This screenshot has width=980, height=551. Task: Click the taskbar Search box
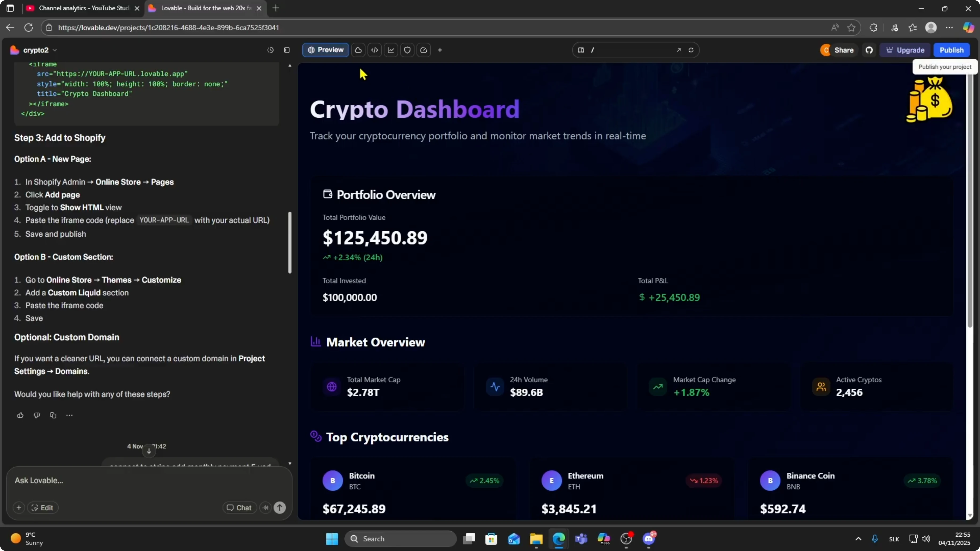pos(401,538)
